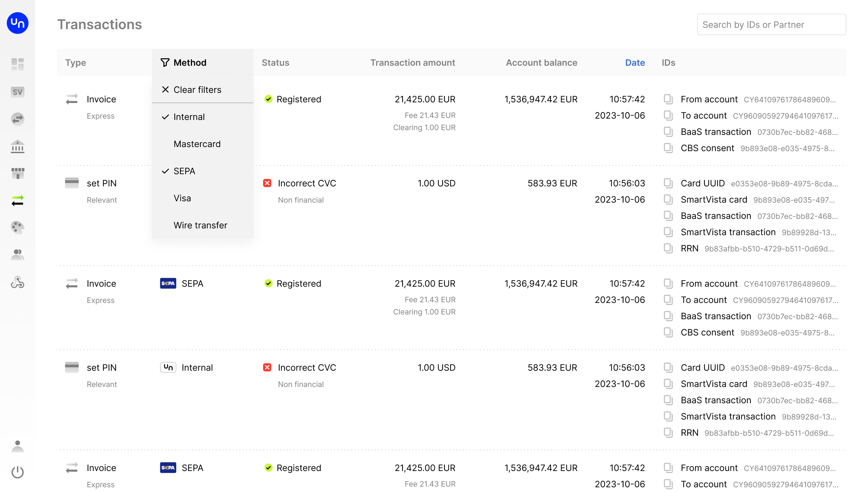The width and height of the screenshot is (868, 492).
Task: Click the first To account CY960905... value
Action: 786,116
